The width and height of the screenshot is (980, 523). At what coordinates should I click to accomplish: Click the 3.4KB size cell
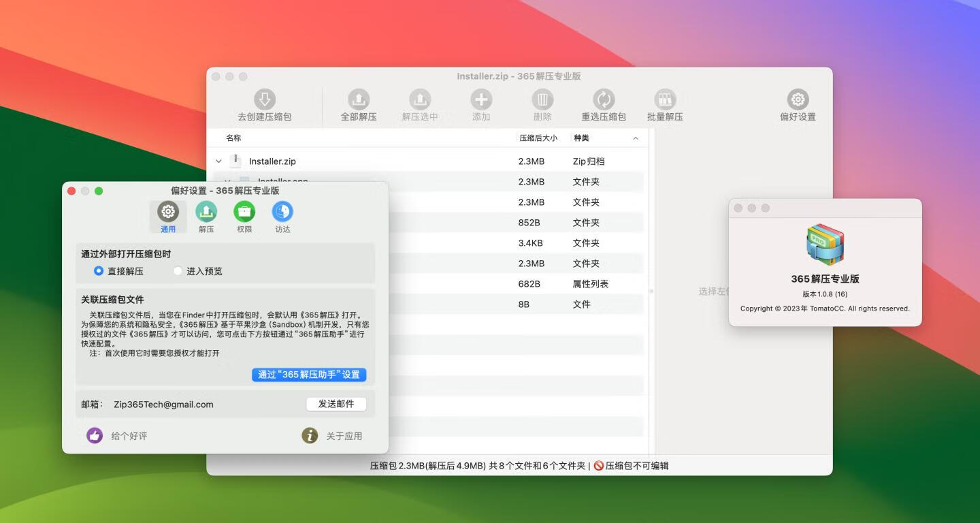point(531,243)
